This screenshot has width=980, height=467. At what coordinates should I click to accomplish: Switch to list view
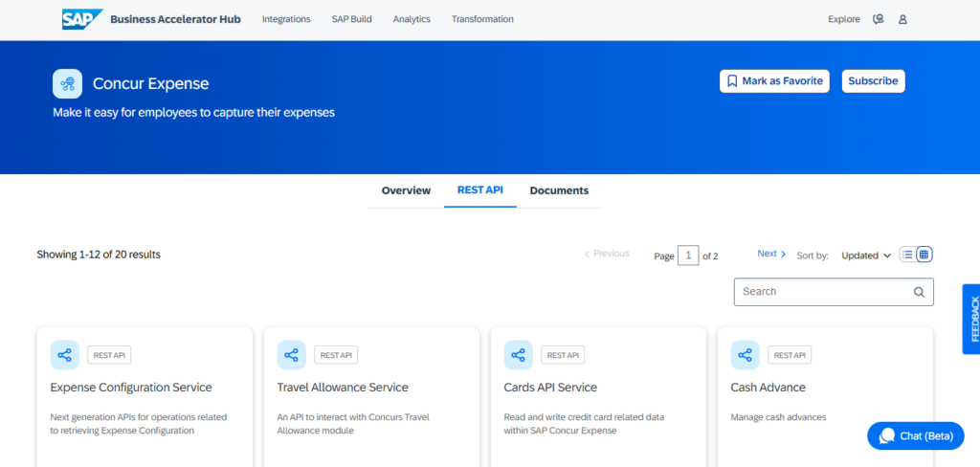[907, 255]
